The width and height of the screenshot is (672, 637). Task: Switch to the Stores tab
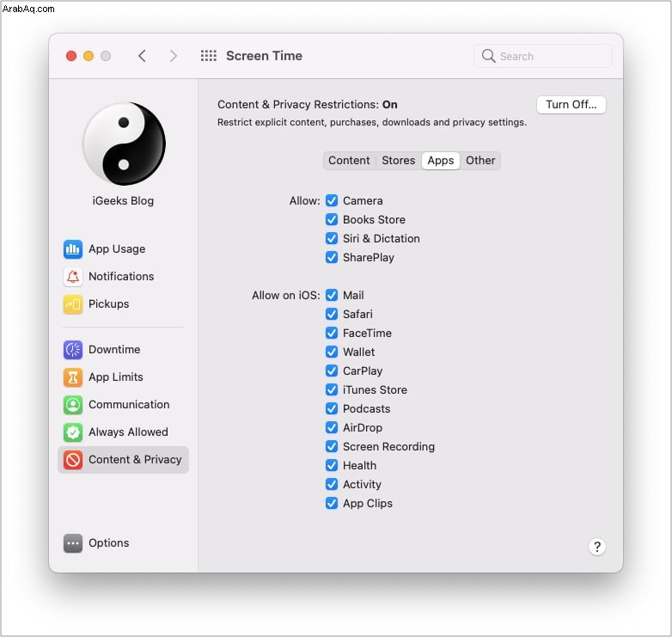[x=399, y=161]
